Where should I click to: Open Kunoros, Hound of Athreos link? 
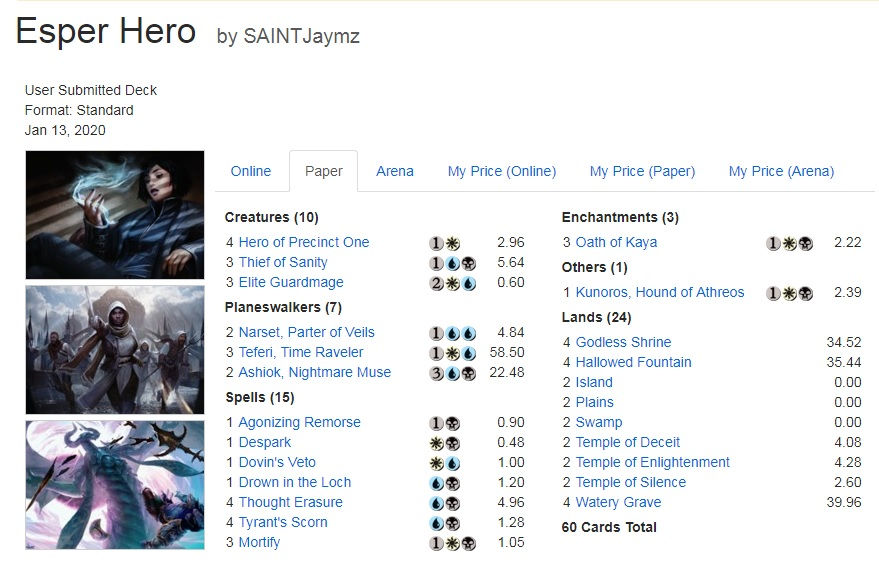click(660, 292)
